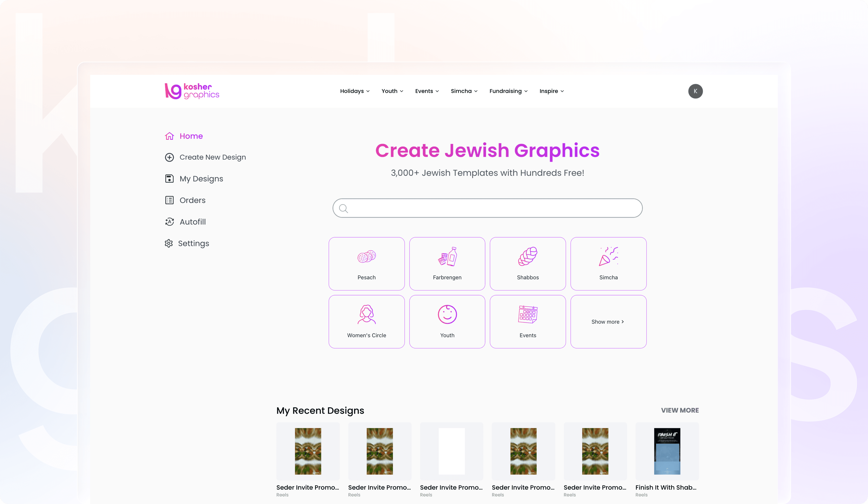
Task: Select the Events calendar icon
Action: click(527, 314)
